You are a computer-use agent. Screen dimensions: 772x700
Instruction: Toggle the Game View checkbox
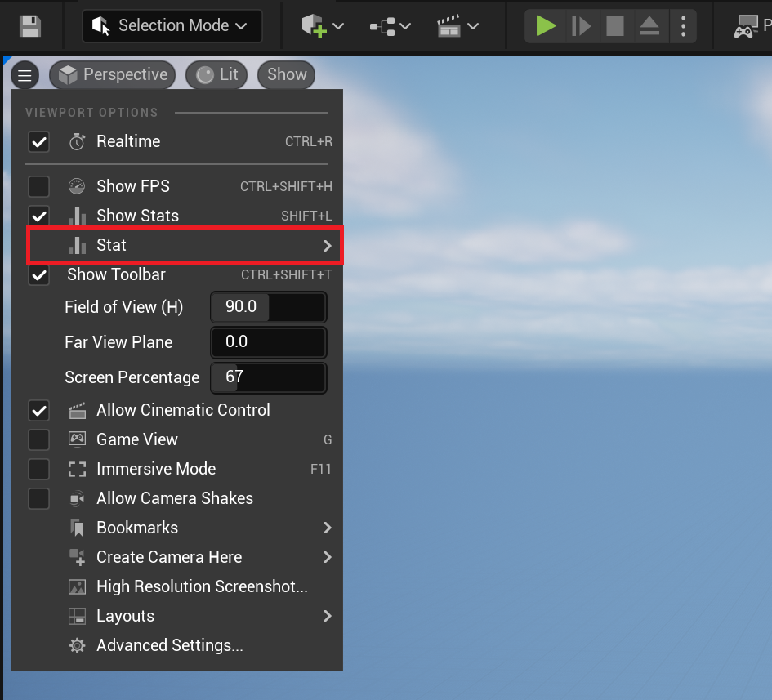pyautogui.click(x=39, y=439)
